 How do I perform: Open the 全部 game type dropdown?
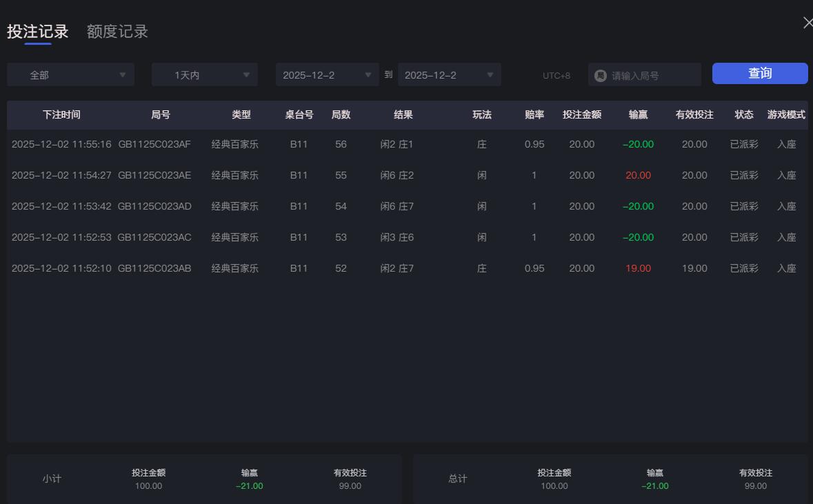pyautogui.click(x=69, y=74)
